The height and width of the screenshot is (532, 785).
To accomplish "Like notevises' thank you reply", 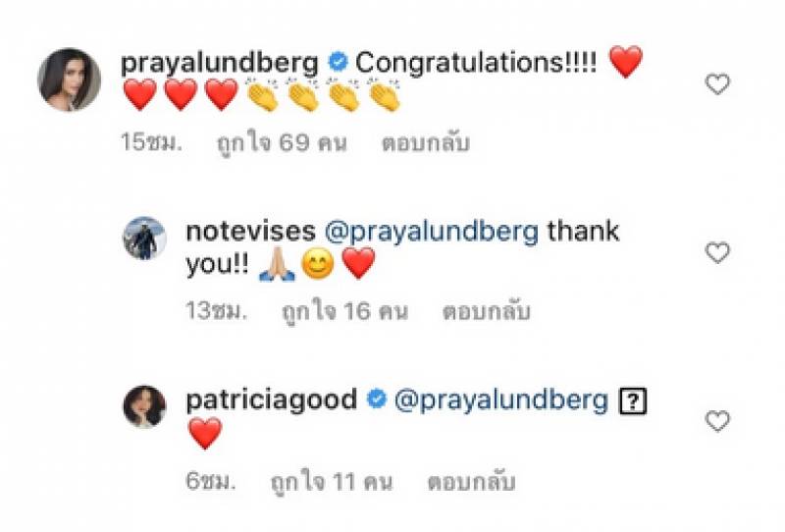I will coord(717,252).
